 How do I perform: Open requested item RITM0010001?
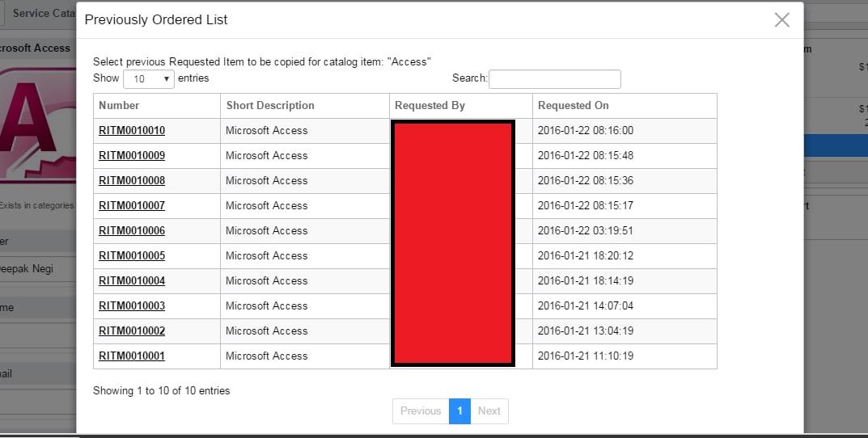coord(132,356)
